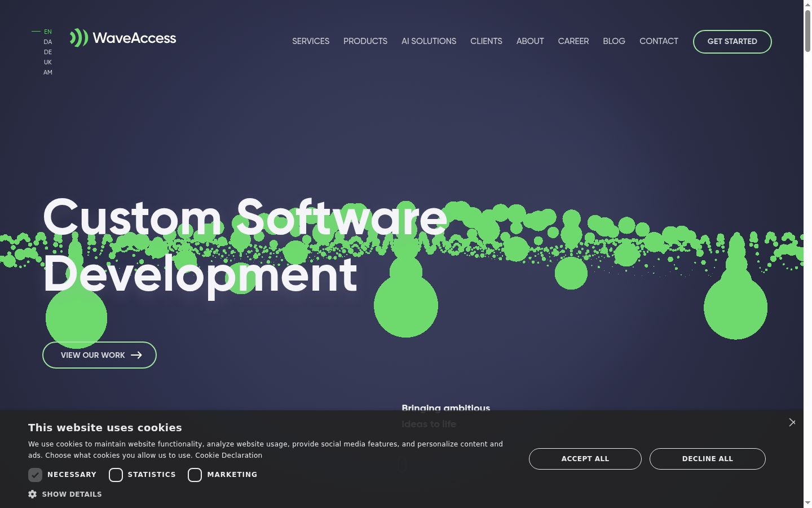
Task: Click the 'This website uses cookies' title
Action: (105, 428)
